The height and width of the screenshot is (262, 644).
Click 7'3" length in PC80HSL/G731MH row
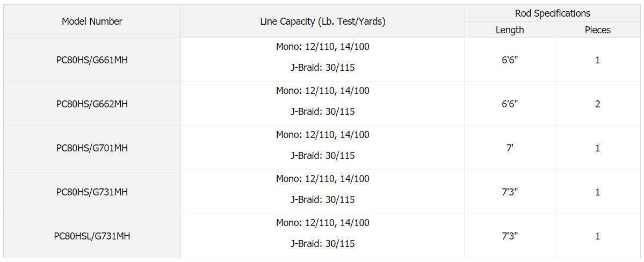point(509,236)
